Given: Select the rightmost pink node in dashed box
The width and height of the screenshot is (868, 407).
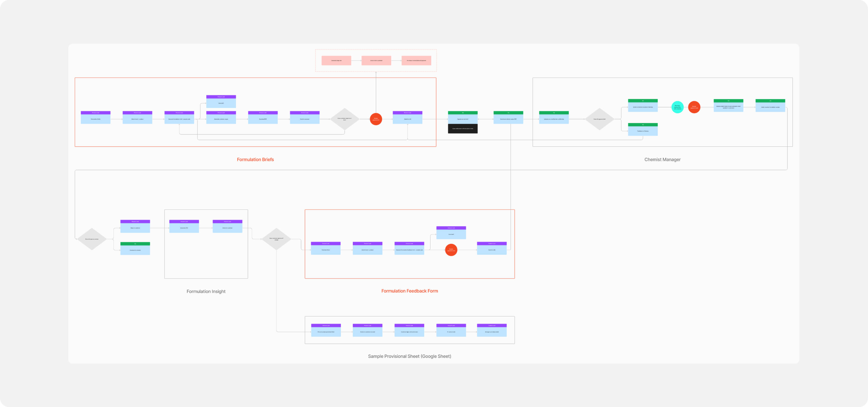Looking at the screenshot, I should [x=416, y=61].
